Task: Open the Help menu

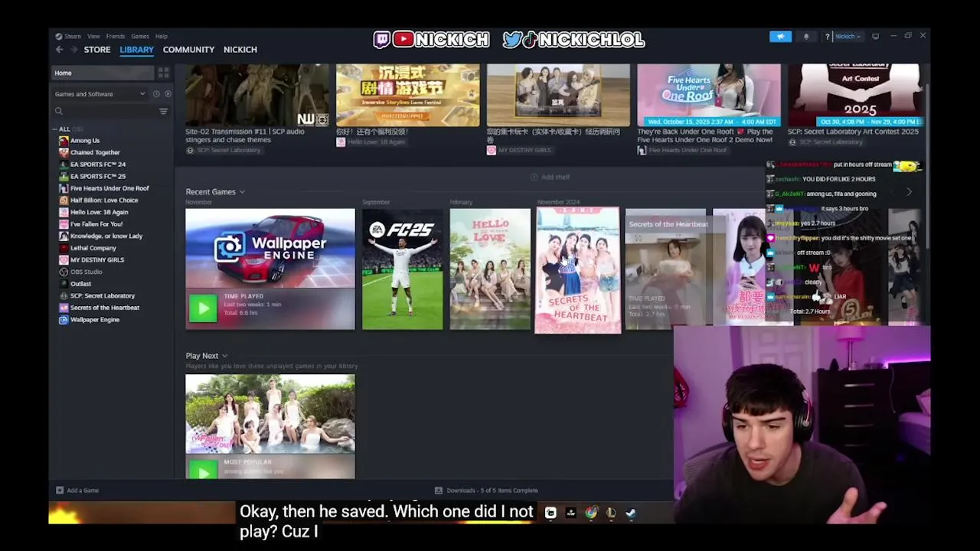Action: [162, 36]
